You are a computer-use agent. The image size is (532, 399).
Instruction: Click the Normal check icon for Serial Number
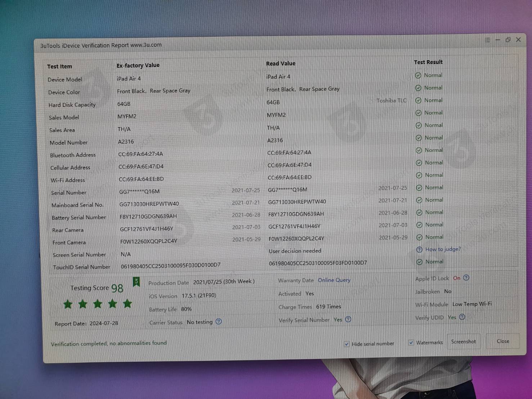pyautogui.click(x=419, y=188)
